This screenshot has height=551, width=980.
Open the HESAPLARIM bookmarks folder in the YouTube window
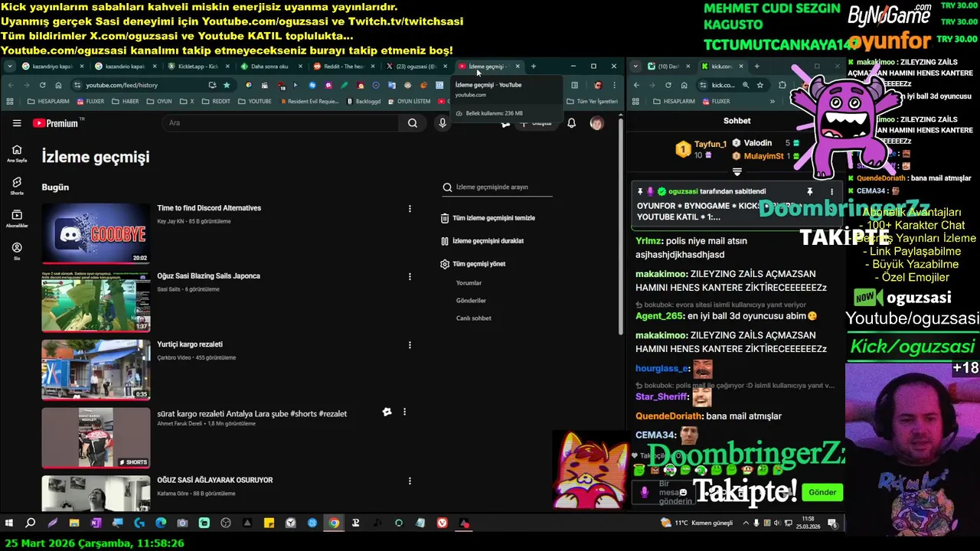[x=47, y=101]
